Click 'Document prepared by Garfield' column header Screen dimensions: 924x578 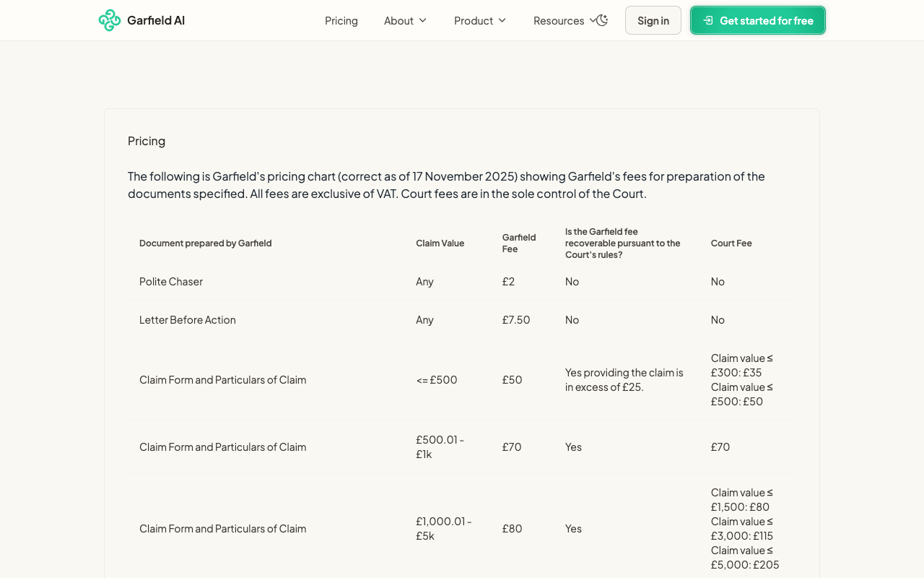(206, 243)
